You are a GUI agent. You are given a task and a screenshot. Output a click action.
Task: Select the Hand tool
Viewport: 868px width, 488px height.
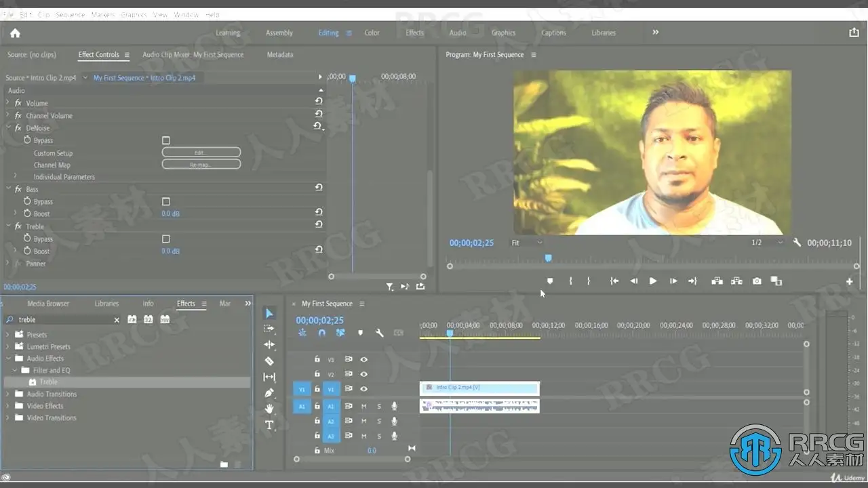click(269, 409)
